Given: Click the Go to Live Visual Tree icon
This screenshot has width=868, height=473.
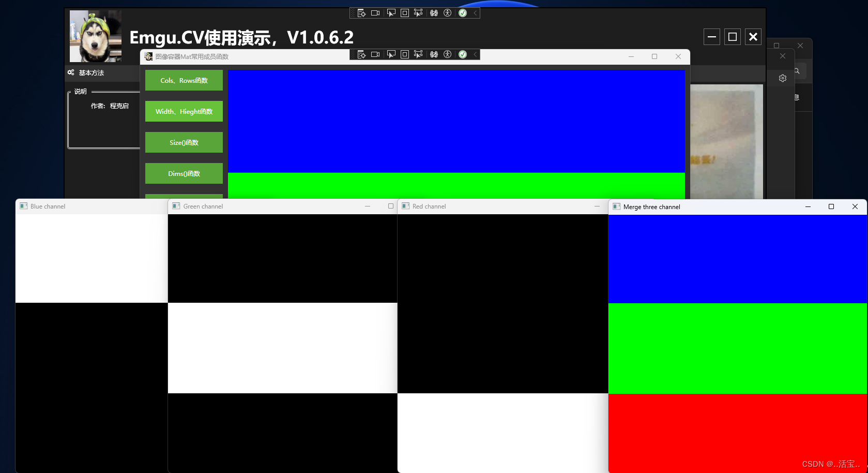Looking at the screenshot, I should coord(361,12).
